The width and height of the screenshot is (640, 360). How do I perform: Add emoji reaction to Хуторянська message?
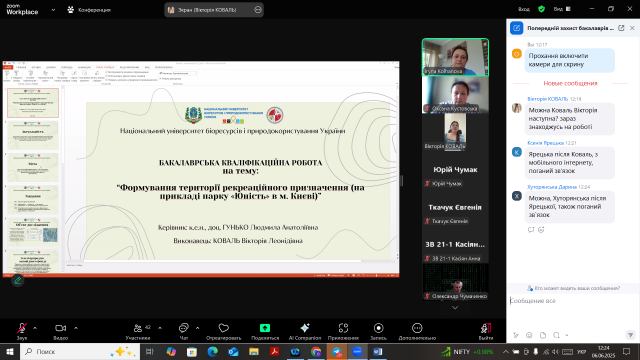[541, 230]
